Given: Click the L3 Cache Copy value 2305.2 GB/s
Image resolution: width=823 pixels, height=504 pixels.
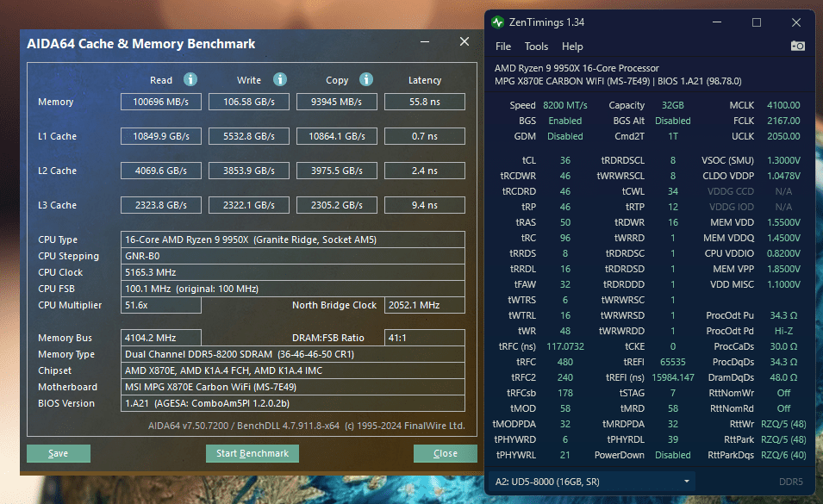Looking at the screenshot, I should tap(336, 205).
